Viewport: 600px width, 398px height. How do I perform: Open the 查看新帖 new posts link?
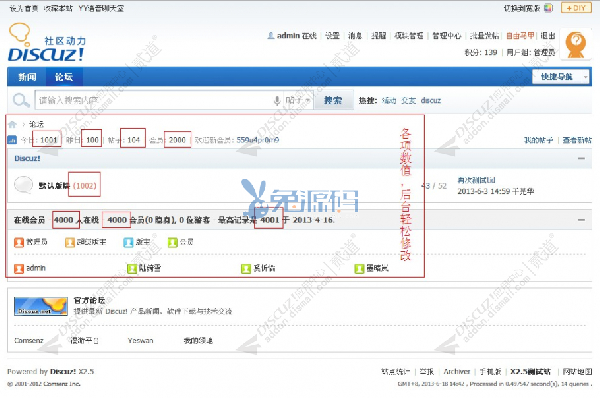[577, 140]
